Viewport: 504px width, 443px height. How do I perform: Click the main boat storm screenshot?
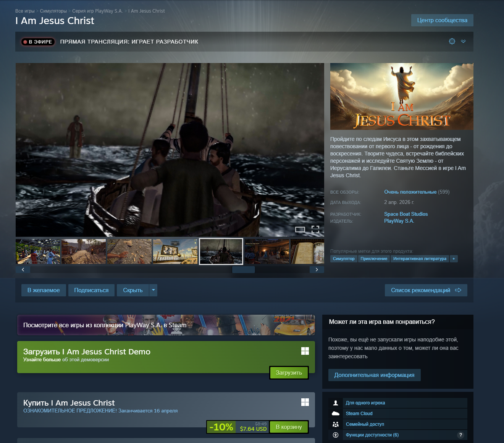(170, 150)
